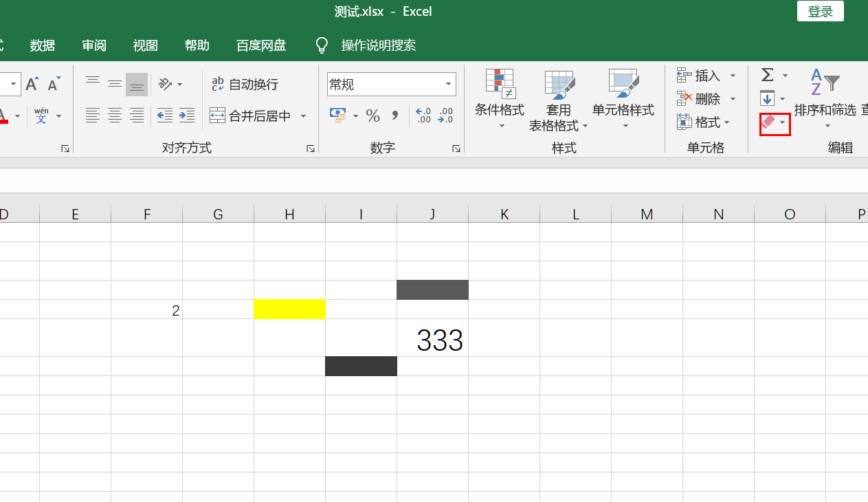The height and width of the screenshot is (502, 868).
Task: Click the Clear eraser icon
Action: click(x=768, y=123)
